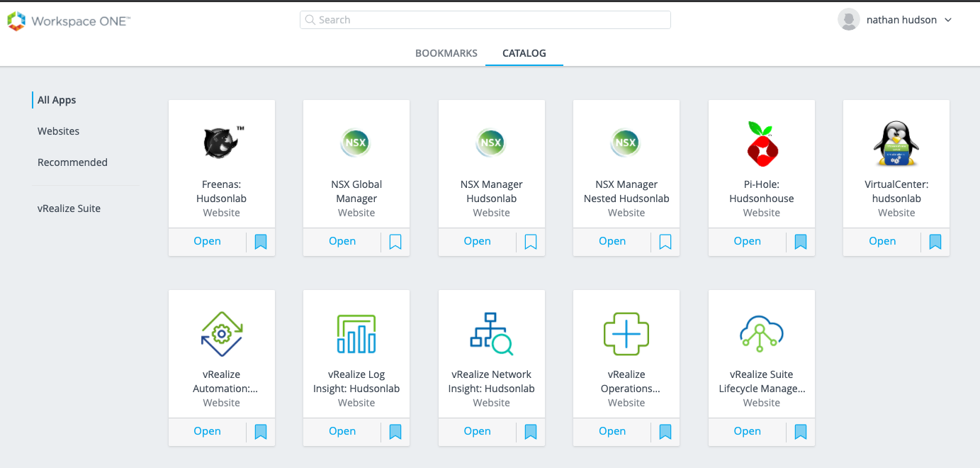Image resolution: width=980 pixels, height=468 pixels.
Task: Expand the nathan hudson account menu
Action: click(x=948, y=20)
